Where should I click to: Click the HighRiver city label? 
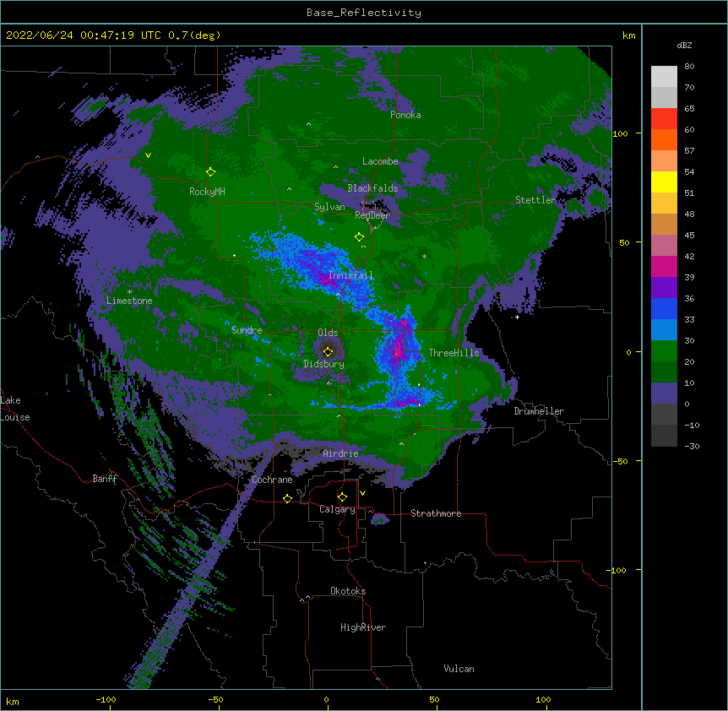click(x=363, y=627)
